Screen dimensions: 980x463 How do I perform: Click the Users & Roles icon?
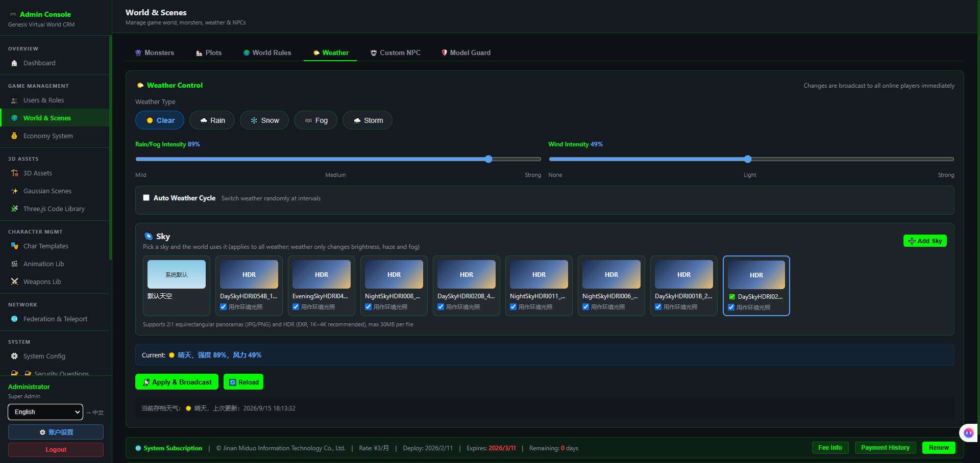14,100
